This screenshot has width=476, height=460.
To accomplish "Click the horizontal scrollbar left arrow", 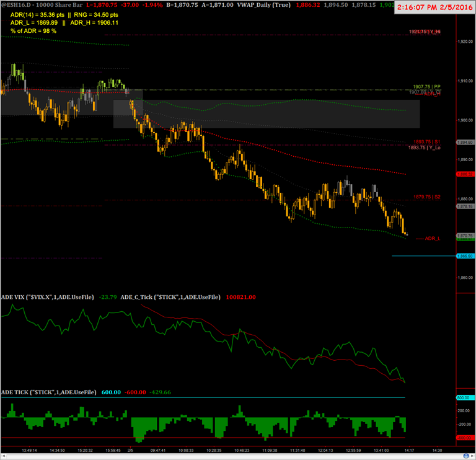I will click(3, 456).
